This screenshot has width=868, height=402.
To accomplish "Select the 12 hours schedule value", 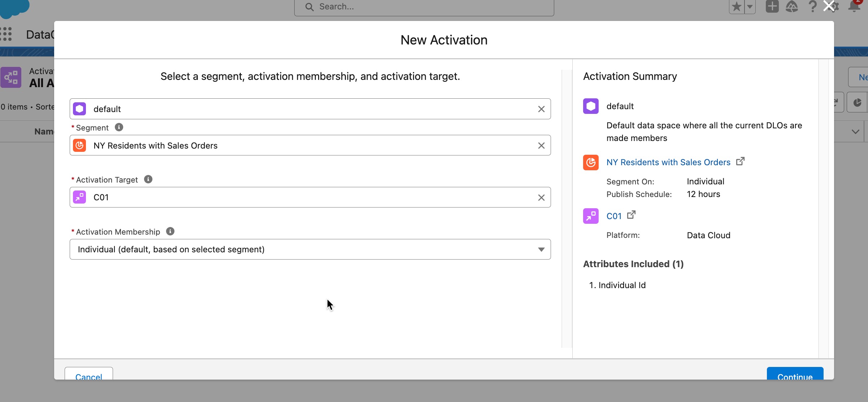I will click(703, 194).
